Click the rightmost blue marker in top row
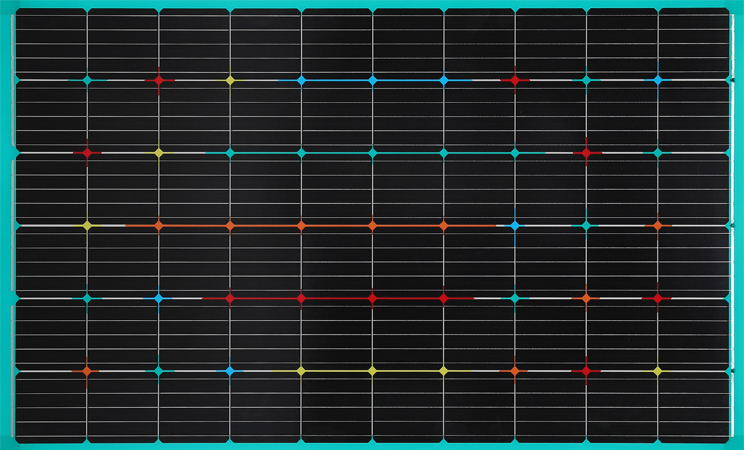This screenshot has height=450, width=744. pos(657,79)
